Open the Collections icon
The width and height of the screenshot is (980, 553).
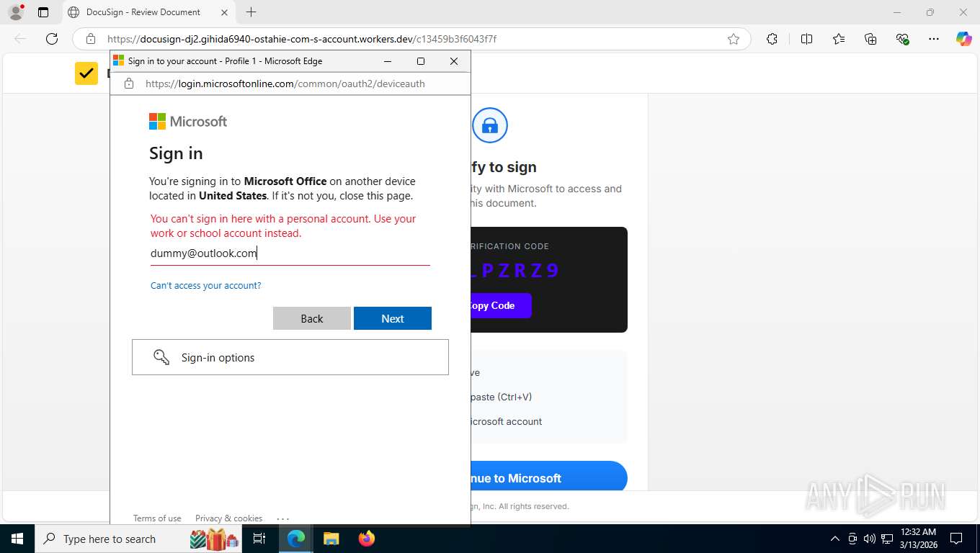click(x=870, y=39)
